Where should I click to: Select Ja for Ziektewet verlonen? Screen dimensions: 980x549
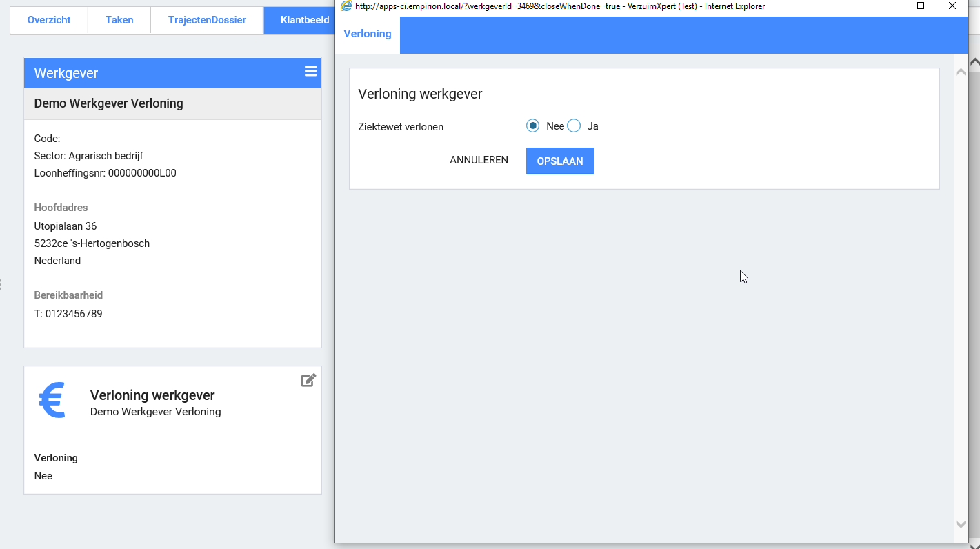pos(574,126)
